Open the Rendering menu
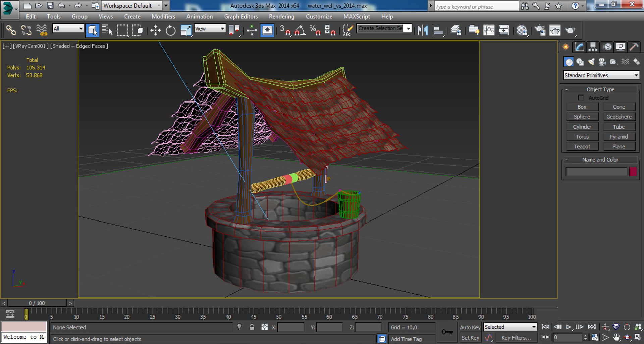This screenshot has width=644, height=344. click(x=281, y=16)
